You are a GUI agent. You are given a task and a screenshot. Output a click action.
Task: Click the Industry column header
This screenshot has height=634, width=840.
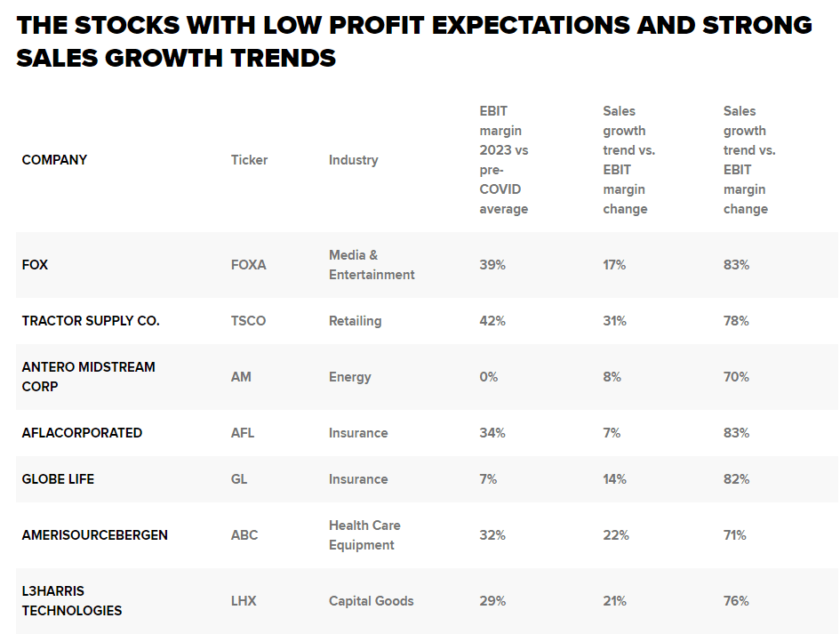pyautogui.click(x=353, y=160)
